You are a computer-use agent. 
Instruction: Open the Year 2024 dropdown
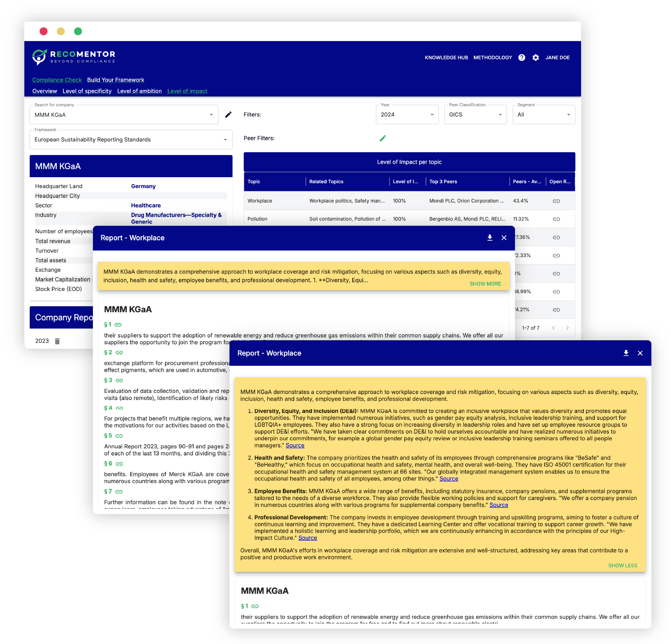pos(407,115)
